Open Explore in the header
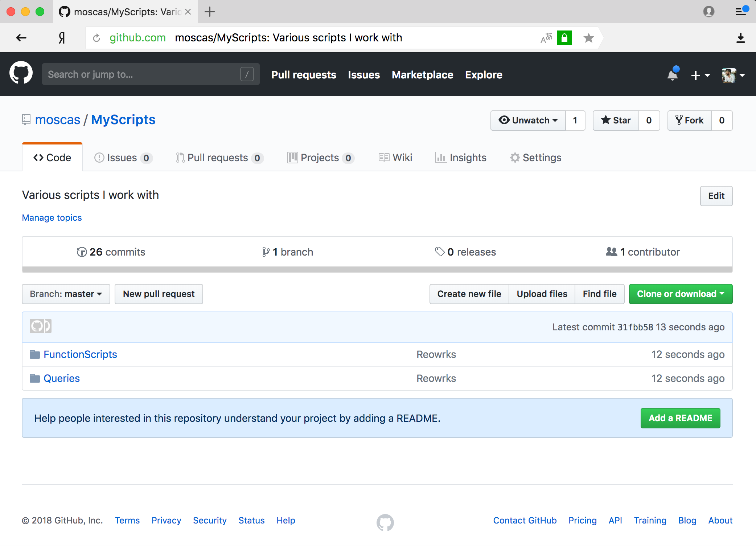The width and height of the screenshot is (756, 546). [484, 75]
